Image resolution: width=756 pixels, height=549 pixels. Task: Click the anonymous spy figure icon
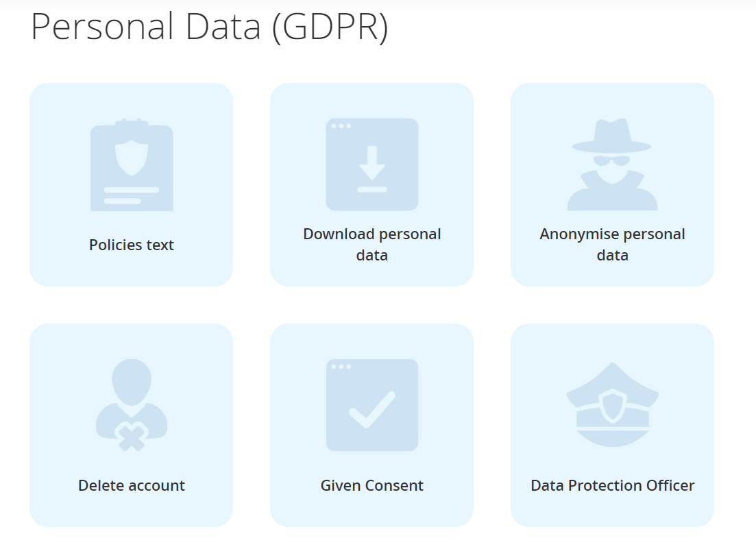(612, 165)
